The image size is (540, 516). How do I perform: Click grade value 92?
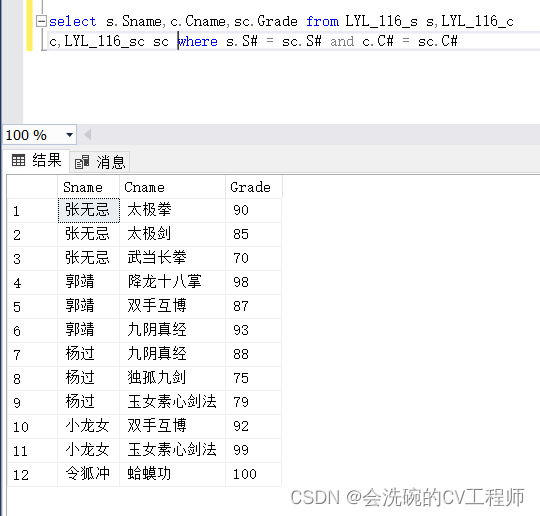click(x=254, y=426)
